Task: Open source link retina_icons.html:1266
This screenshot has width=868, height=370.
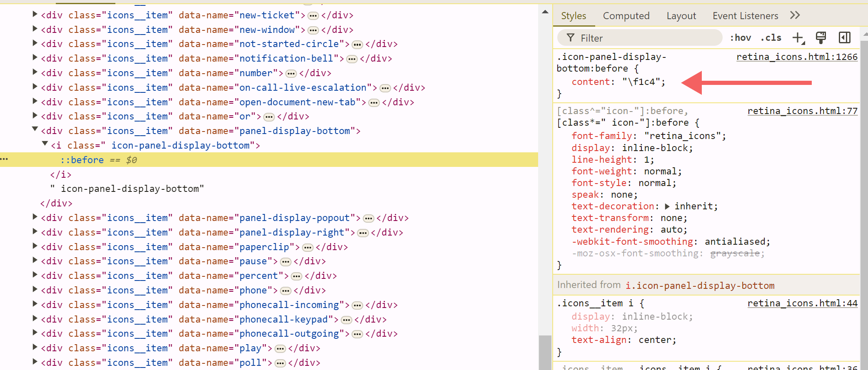Action: point(797,57)
